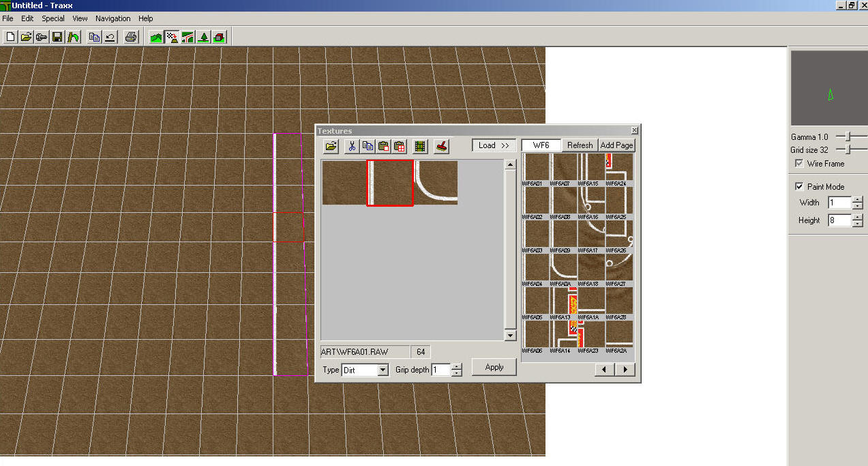This screenshot has height=466, width=868.
Task: Click the scissors Cut icon in Textures
Action: 352,145
